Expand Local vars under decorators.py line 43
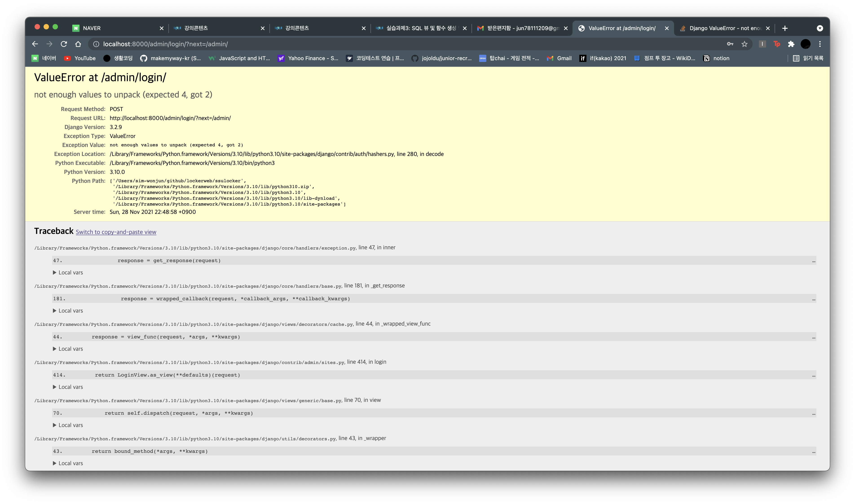Viewport: 855px width, 504px height. [68, 463]
